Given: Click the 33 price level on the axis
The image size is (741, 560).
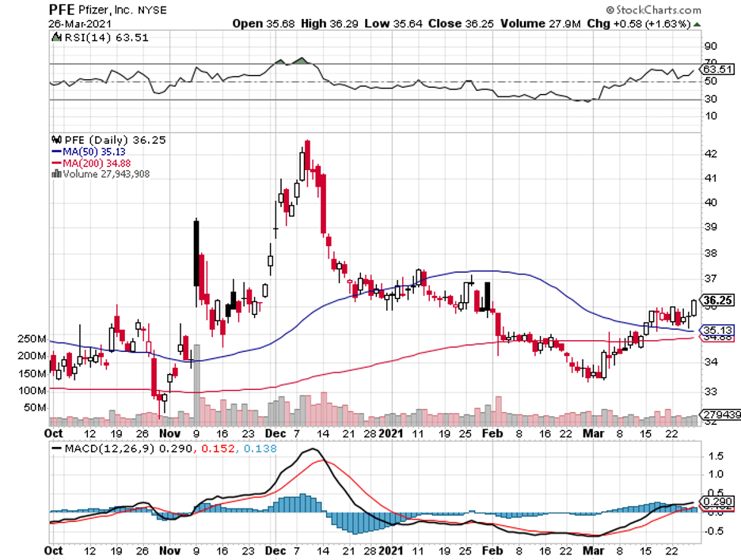Looking at the screenshot, I should point(710,392).
